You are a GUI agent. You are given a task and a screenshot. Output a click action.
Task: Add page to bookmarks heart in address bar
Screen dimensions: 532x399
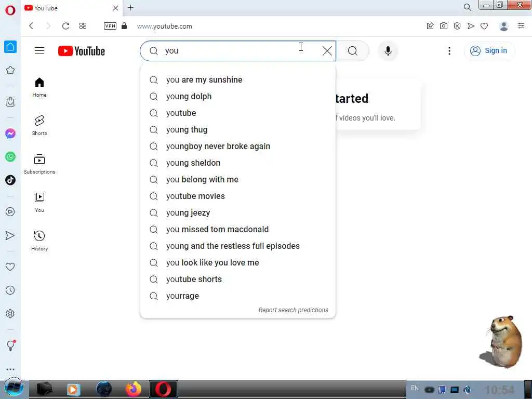(x=484, y=26)
